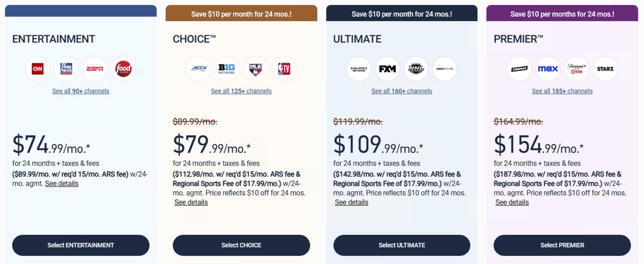Click the CBS Sports Network icon
This screenshot has height=264, width=644.
(359, 69)
